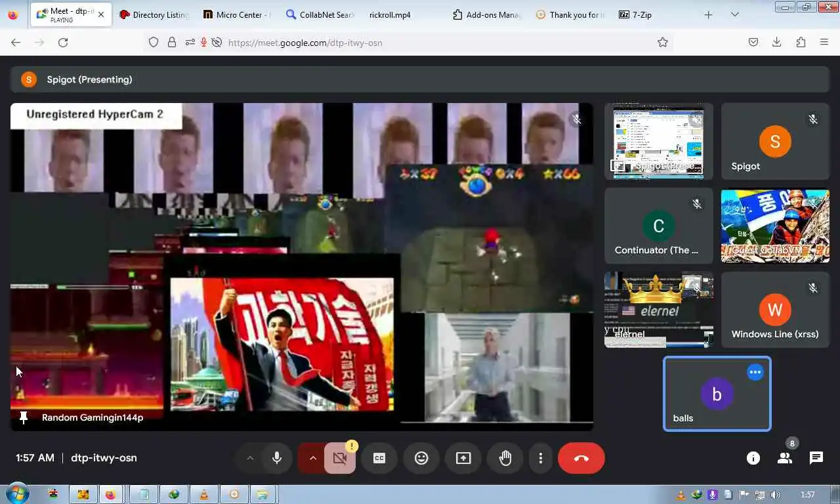Viewport: 840px width, 504px height.
Task: Turn on the blocked camera button
Action: (x=339, y=458)
